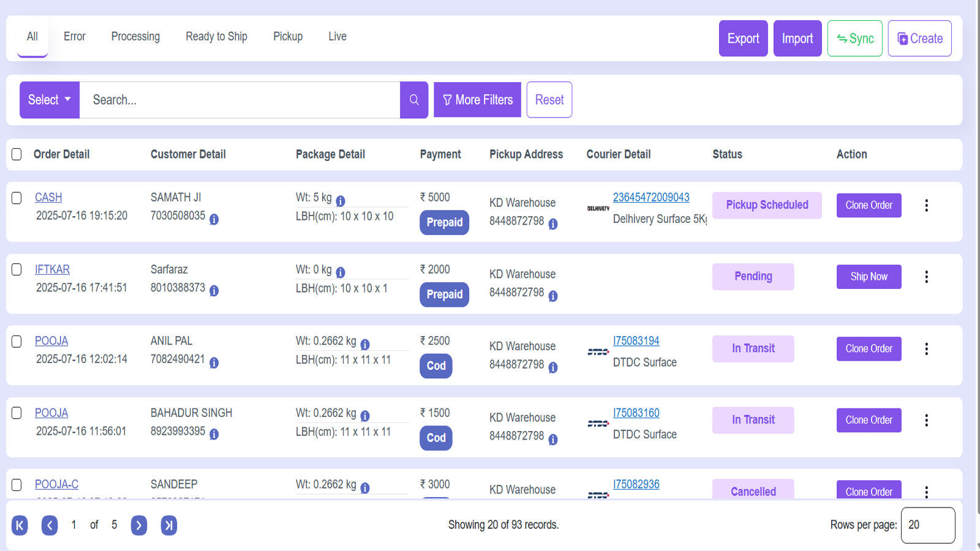The width and height of the screenshot is (980, 551).
Task: Switch to the Processing tab
Action: point(135,37)
